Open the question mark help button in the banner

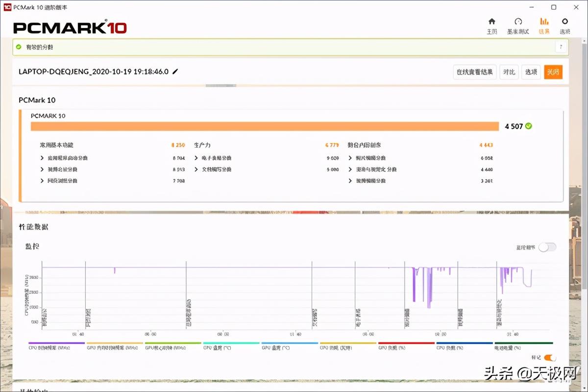point(561,47)
